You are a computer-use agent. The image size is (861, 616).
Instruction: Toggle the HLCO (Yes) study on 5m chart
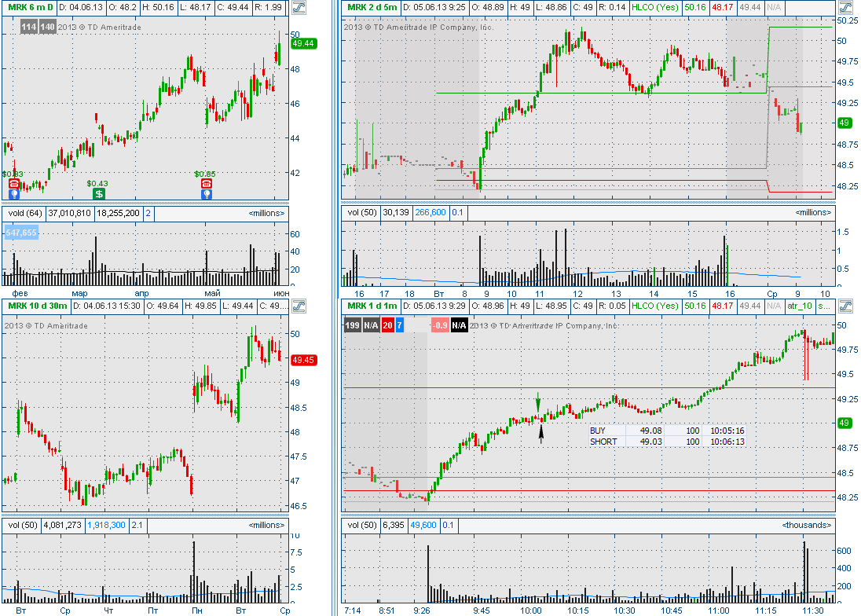(655, 7)
